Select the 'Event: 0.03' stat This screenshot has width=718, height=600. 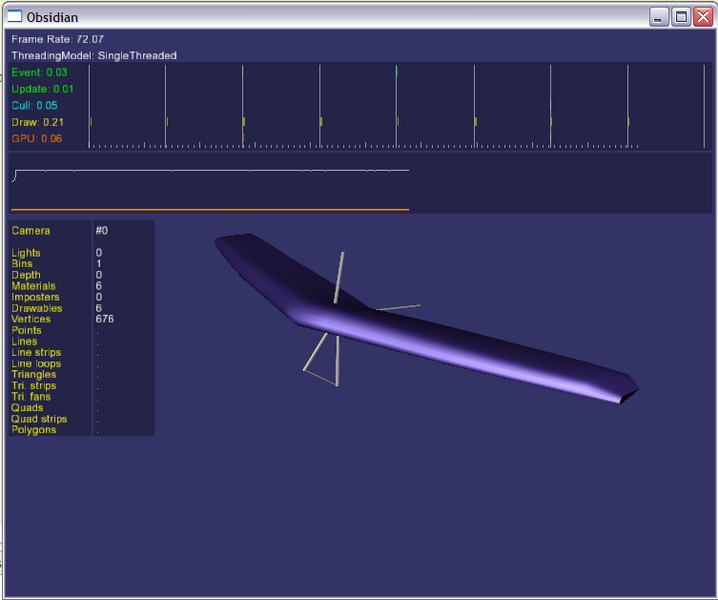point(39,72)
